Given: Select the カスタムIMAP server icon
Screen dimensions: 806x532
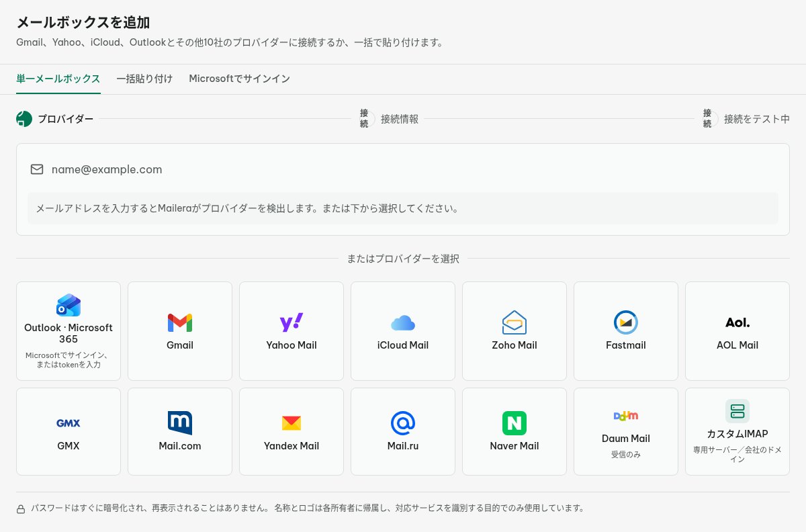Looking at the screenshot, I should point(737,411).
